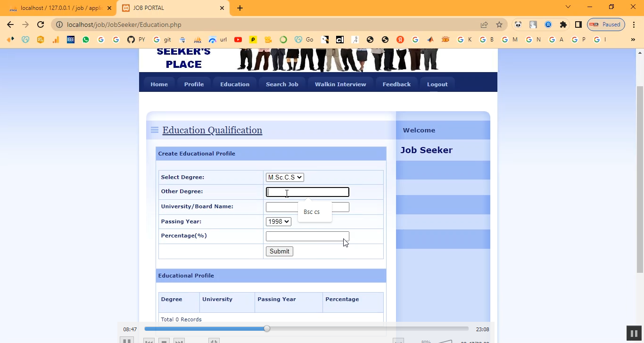Toggle the browser side panel

[578, 24]
